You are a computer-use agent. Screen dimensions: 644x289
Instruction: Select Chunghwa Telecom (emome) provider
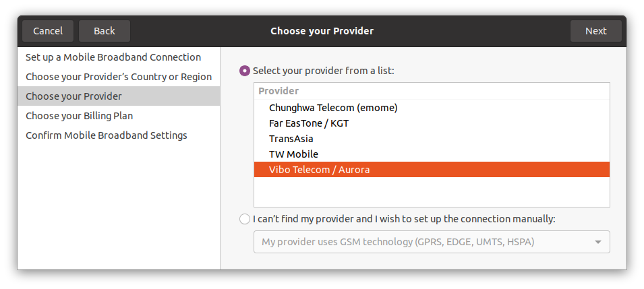tap(333, 107)
